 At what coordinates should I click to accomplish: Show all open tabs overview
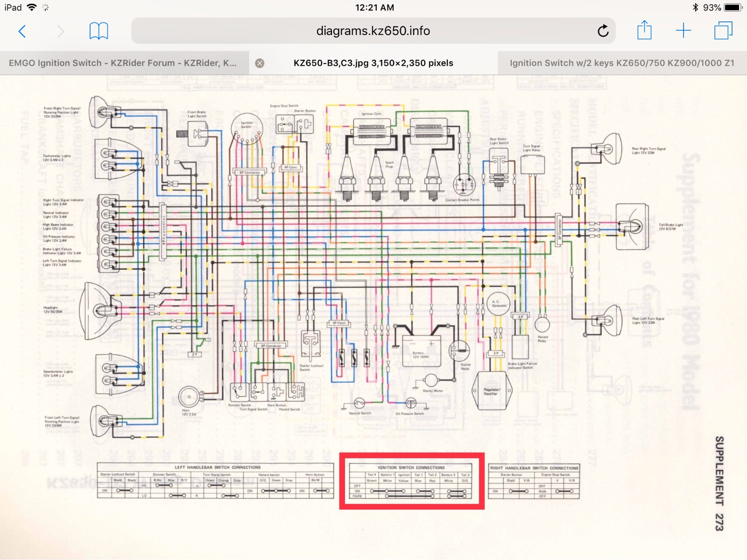click(723, 31)
